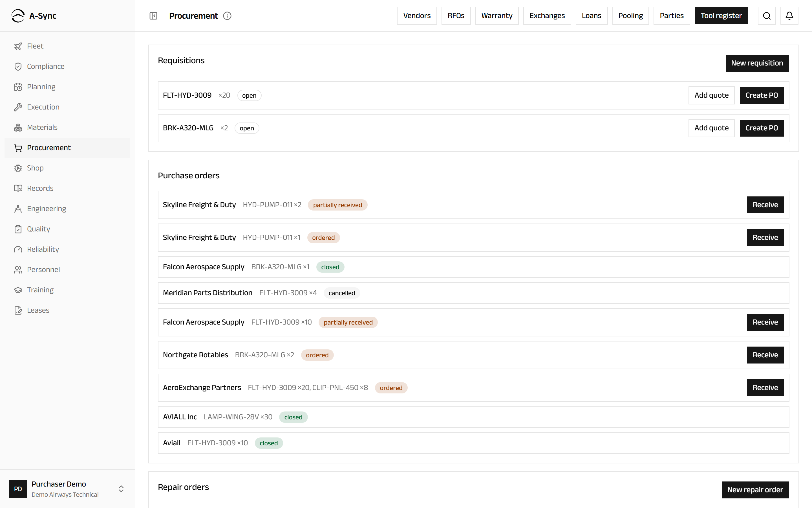Add quote for FLT-HYD-3009 requisition
812x508 pixels.
pyautogui.click(x=711, y=95)
